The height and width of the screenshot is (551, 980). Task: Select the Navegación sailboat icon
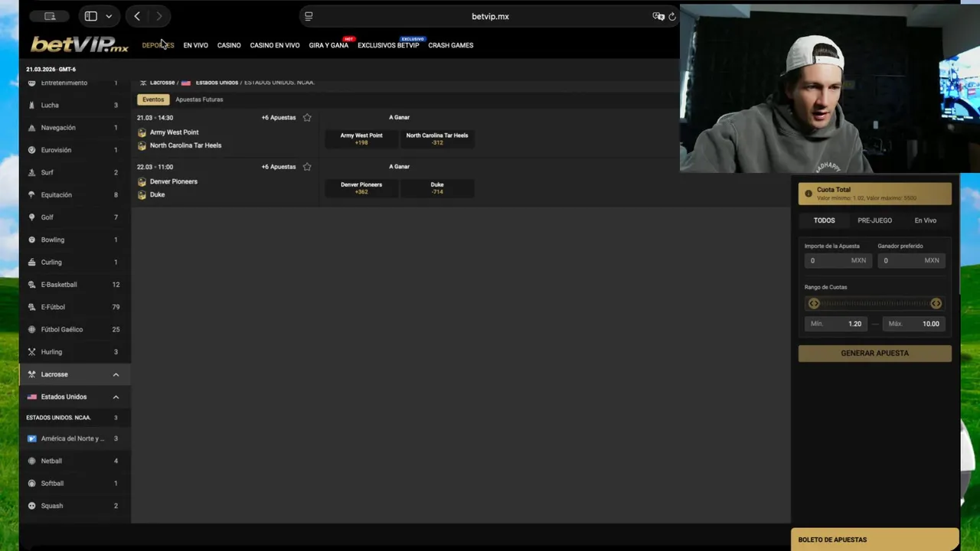[x=31, y=128]
